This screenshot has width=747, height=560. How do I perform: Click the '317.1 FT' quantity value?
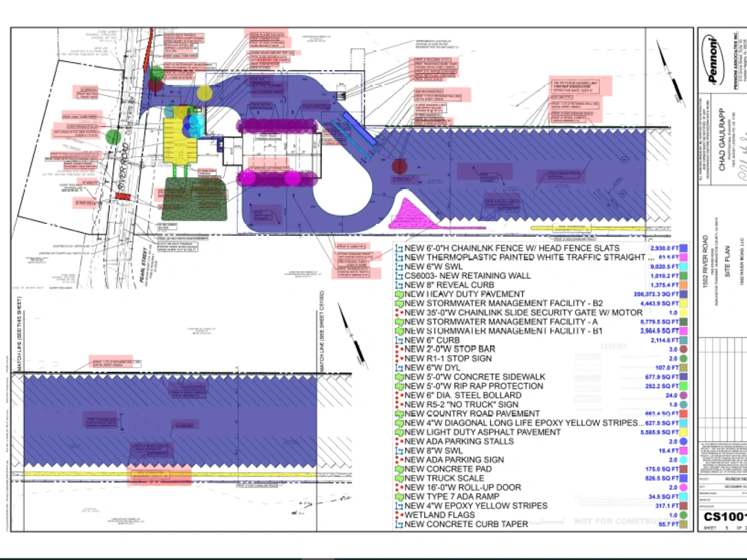pos(667,505)
